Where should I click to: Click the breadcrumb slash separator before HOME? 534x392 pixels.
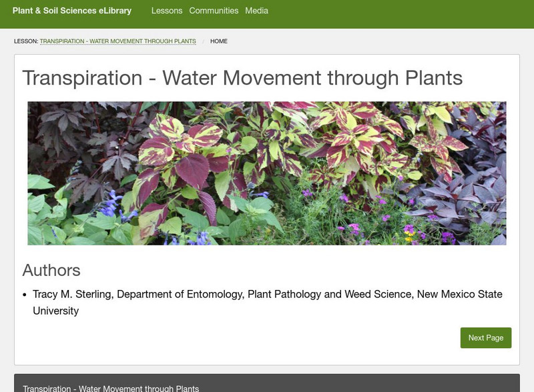203,41
